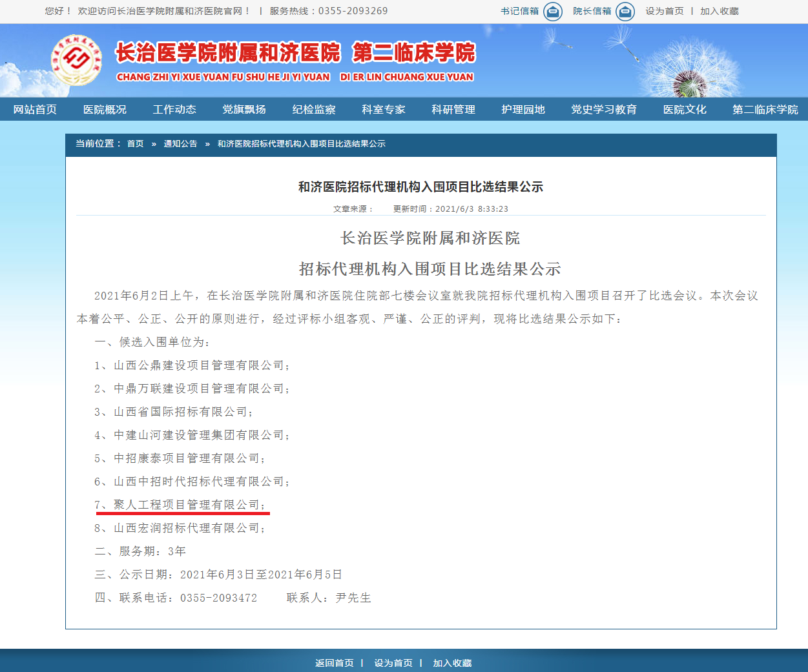Open the 网站首页 menu item
Image resolution: width=808 pixels, height=672 pixels.
tap(35, 109)
